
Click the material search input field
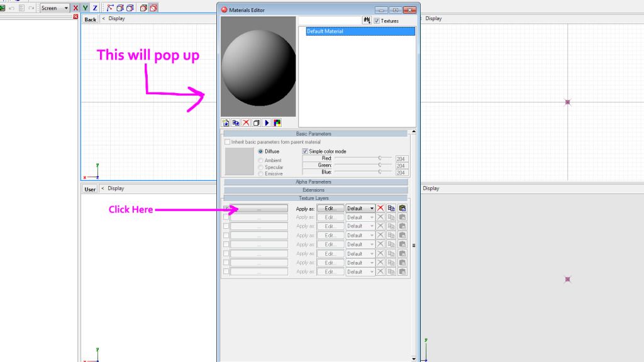click(330, 20)
